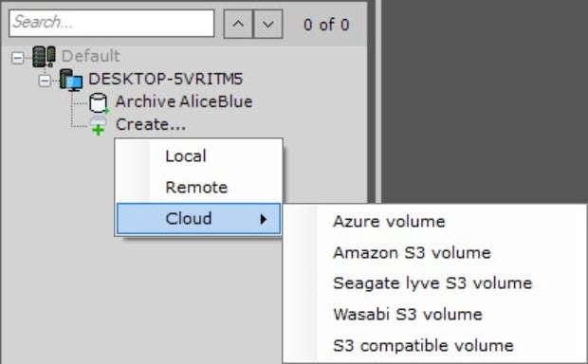Go to previous search result arrow
This screenshot has height=364, width=588.
pos(238,24)
